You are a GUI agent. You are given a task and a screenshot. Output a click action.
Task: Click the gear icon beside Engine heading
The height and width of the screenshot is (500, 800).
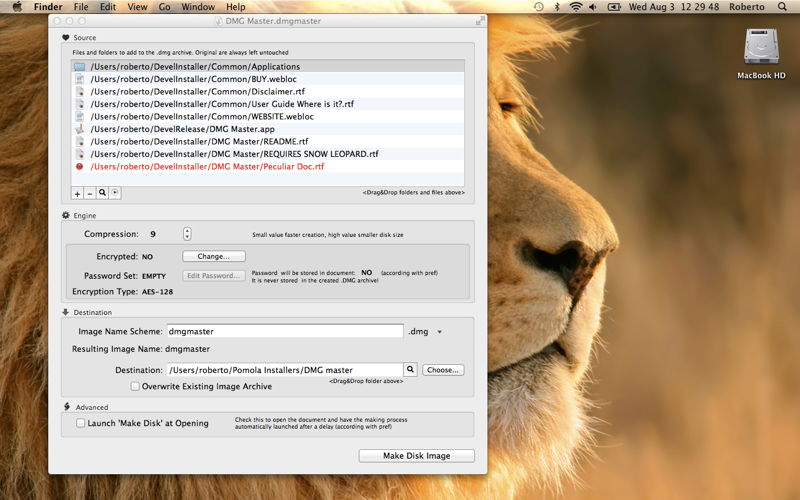66,215
